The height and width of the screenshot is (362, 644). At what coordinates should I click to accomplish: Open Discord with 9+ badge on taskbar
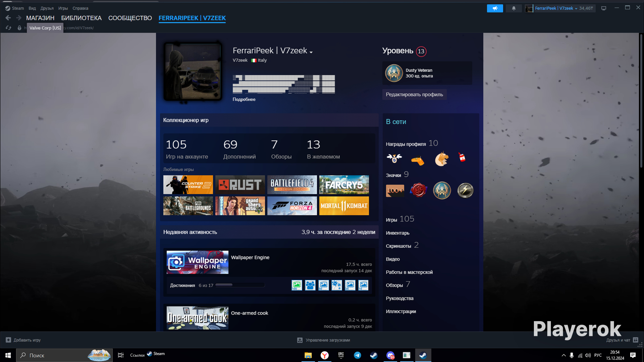tap(390, 355)
